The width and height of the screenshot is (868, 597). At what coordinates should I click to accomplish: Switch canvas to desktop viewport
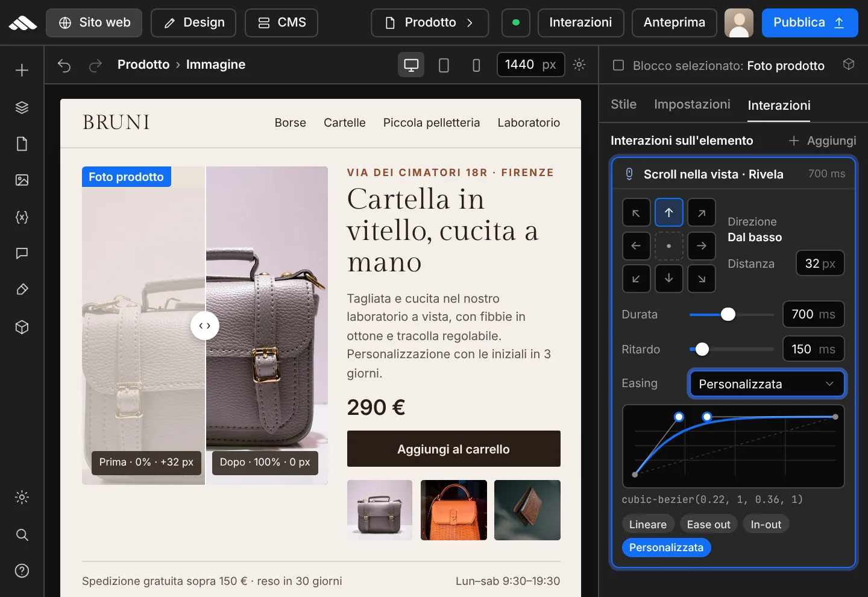tap(411, 65)
